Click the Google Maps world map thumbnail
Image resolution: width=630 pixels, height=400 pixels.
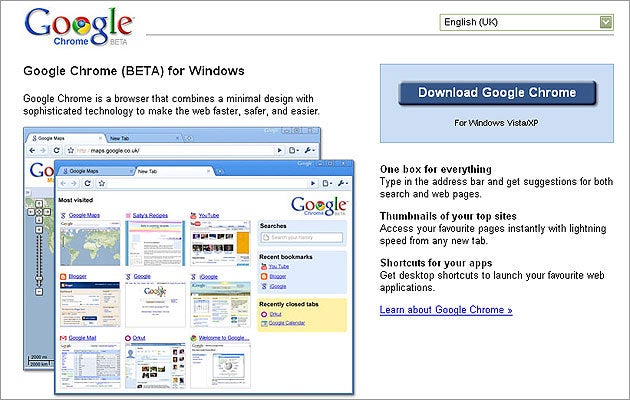[x=90, y=243]
